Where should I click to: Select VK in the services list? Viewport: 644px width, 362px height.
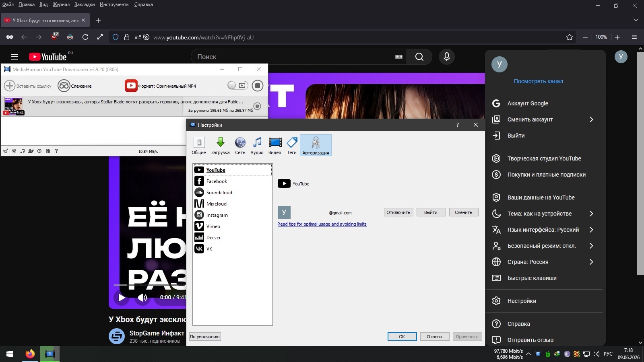tap(233, 249)
